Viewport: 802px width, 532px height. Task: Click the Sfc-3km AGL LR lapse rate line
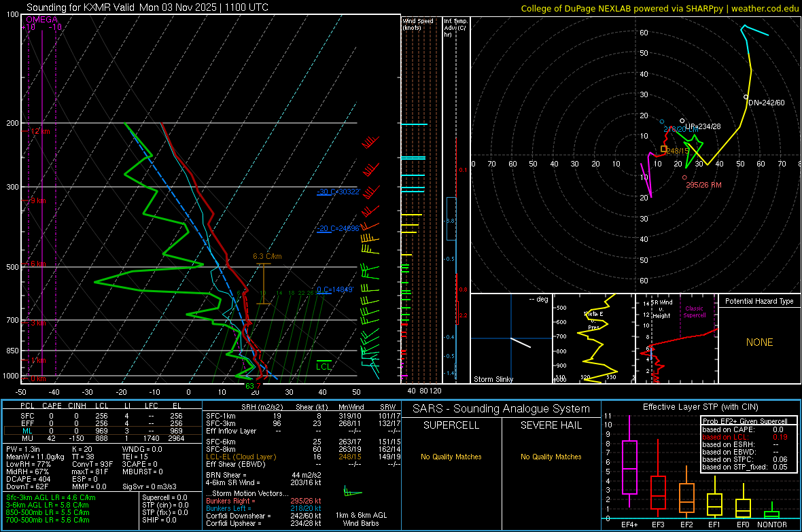pyautogui.click(x=51, y=497)
